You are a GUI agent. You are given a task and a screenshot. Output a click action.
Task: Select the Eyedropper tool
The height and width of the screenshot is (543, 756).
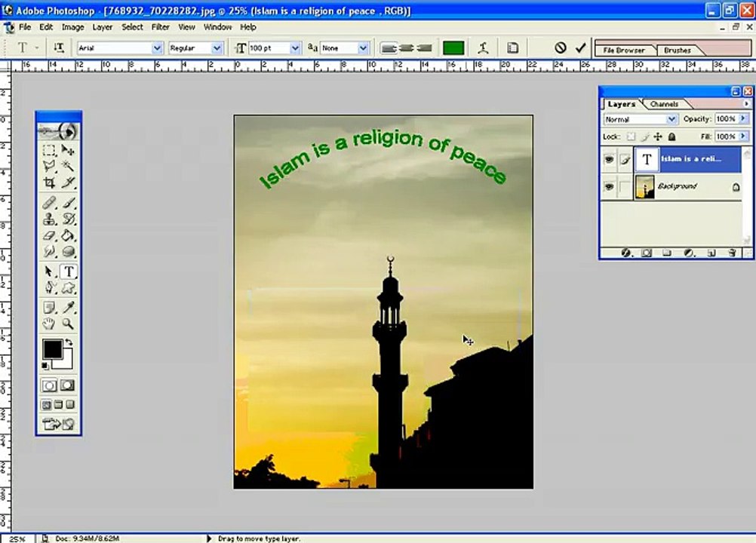68,308
